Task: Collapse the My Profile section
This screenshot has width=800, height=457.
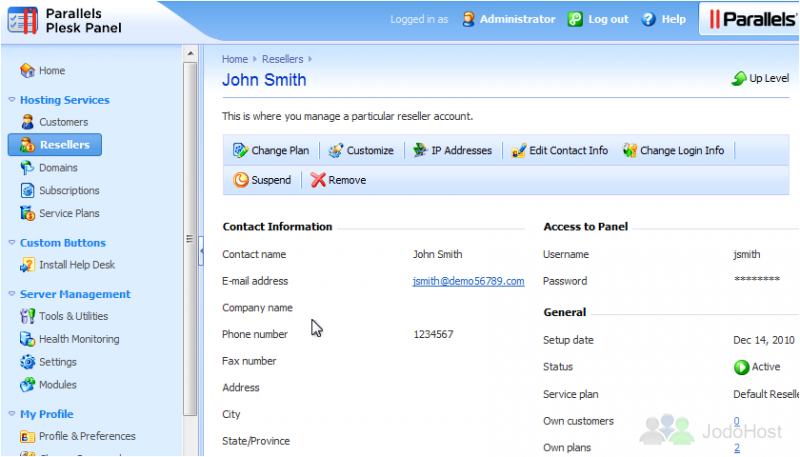Action: pos(12,414)
